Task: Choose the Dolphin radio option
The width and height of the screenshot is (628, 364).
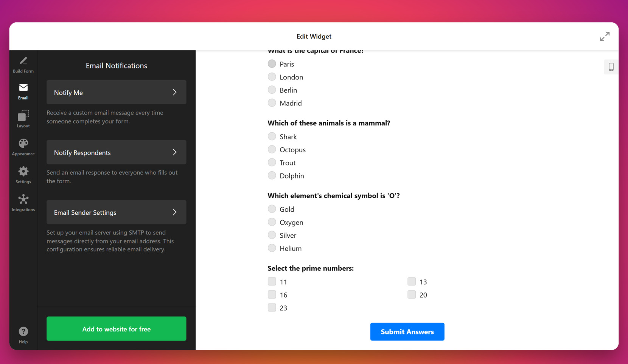Action: tap(272, 175)
